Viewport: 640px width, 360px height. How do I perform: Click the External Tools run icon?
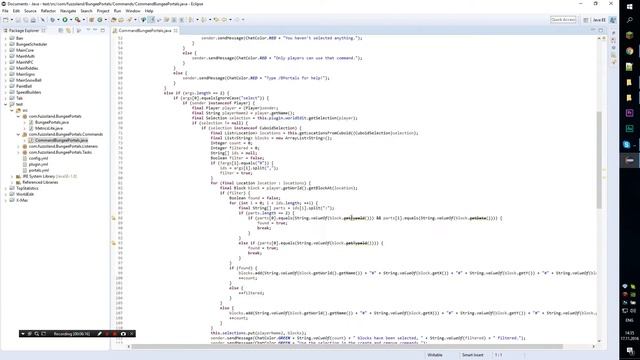77,20
